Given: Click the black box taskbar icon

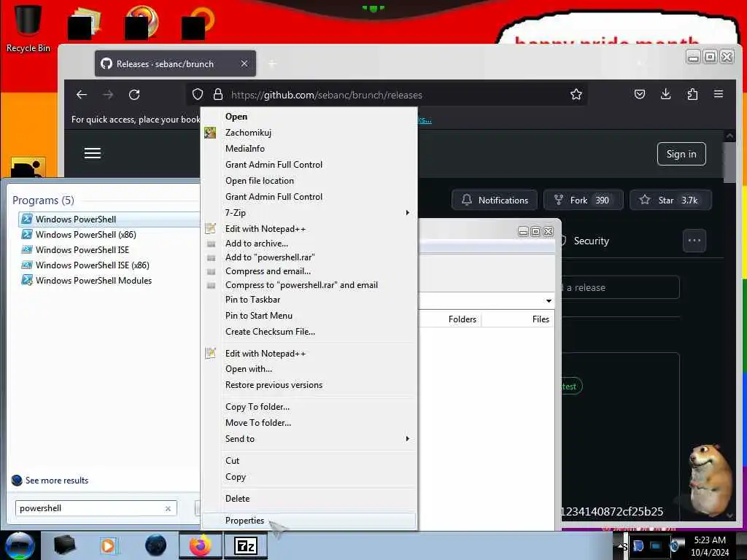Looking at the screenshot, I should pyautogui.click(x=64, y=545).
